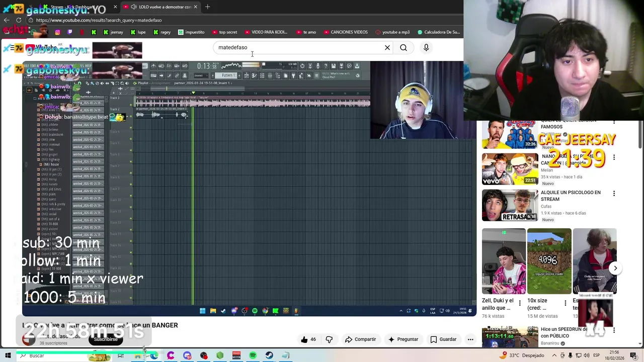This screenshot has height=362, width=644.
Task: Open the top secret bookmark
Action: pyautogui.click(x=224, y=32)
